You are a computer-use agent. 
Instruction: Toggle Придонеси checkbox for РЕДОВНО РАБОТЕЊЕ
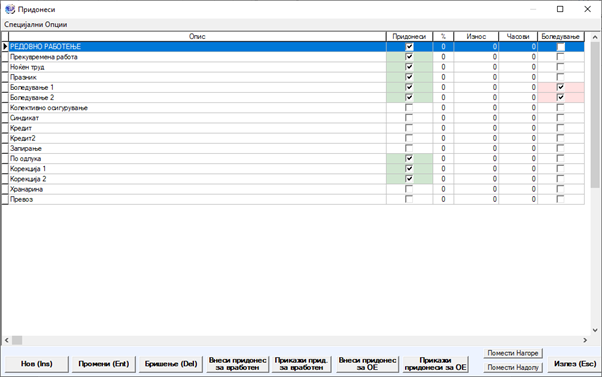(x=409, y=47)
